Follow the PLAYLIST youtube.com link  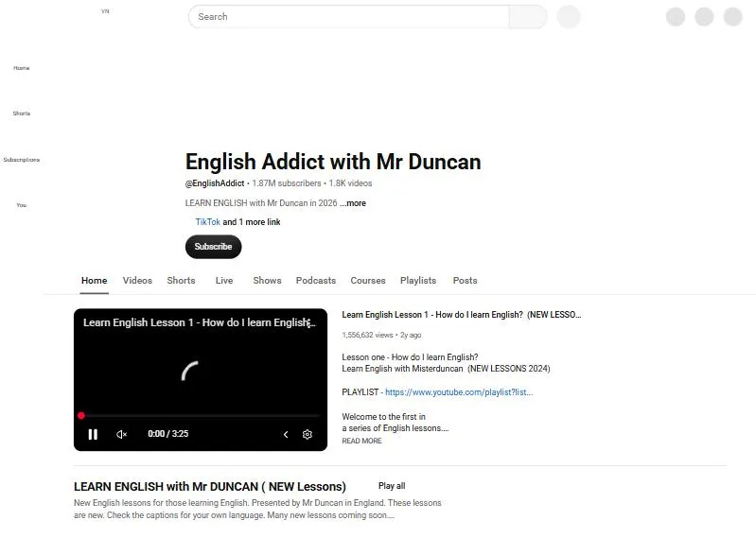[x=459, y=392]
